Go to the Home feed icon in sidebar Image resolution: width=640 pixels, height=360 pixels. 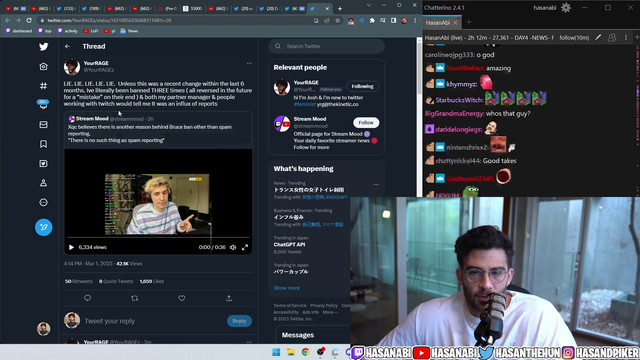pyautogui.click(x=44, y=66)
